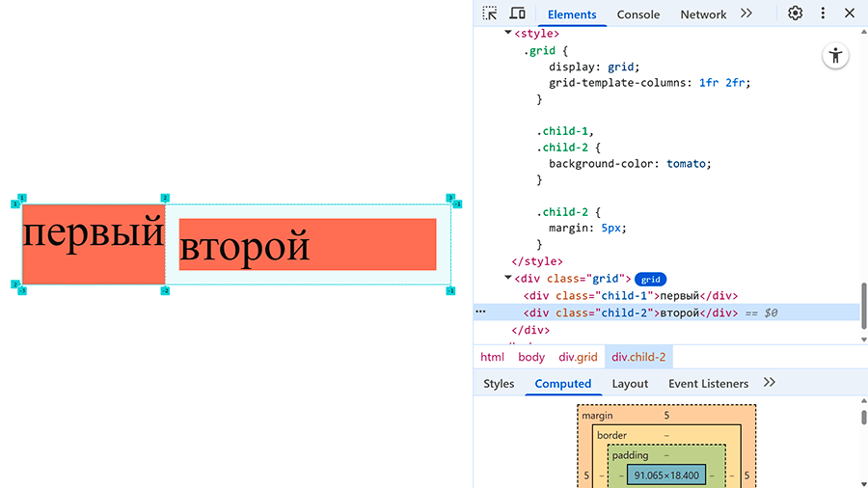Show more main DevTools tabs
The height and width of the screenshot is (488, 868).
coord(746,14)
